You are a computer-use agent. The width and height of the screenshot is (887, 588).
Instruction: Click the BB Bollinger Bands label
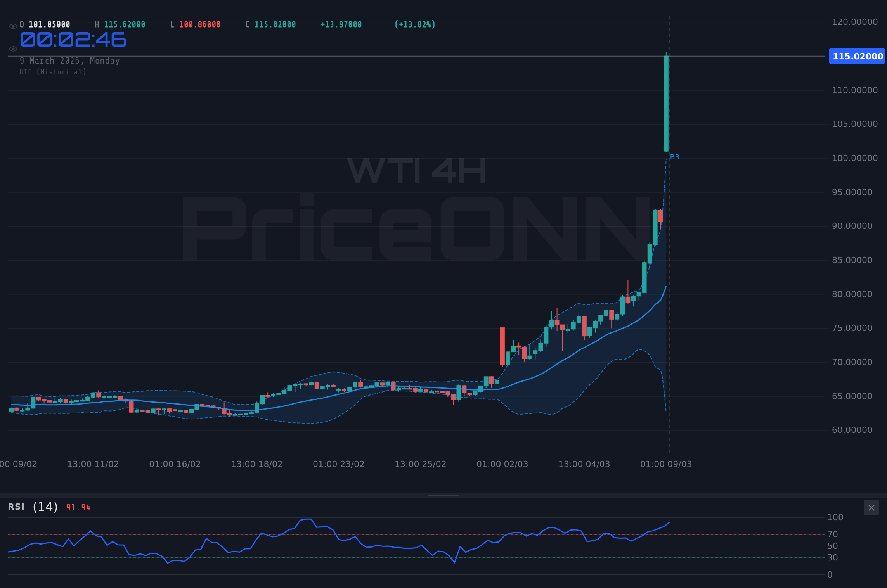tap(675, 157)
